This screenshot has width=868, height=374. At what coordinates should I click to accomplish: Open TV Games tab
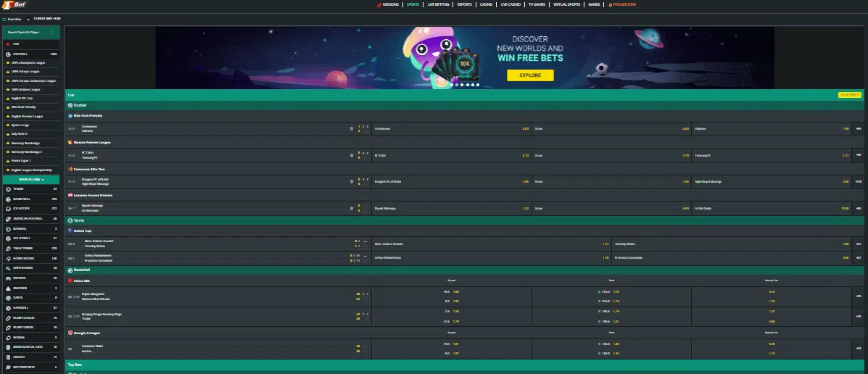(537, 4)
